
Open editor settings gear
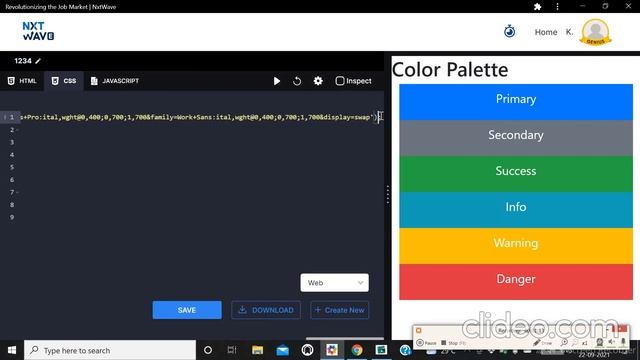[318, 81]
